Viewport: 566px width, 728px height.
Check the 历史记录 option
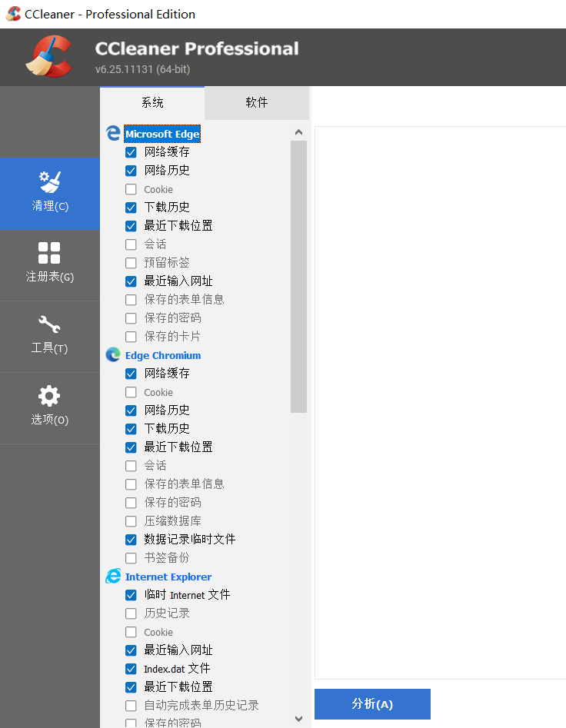pos(131,613)
